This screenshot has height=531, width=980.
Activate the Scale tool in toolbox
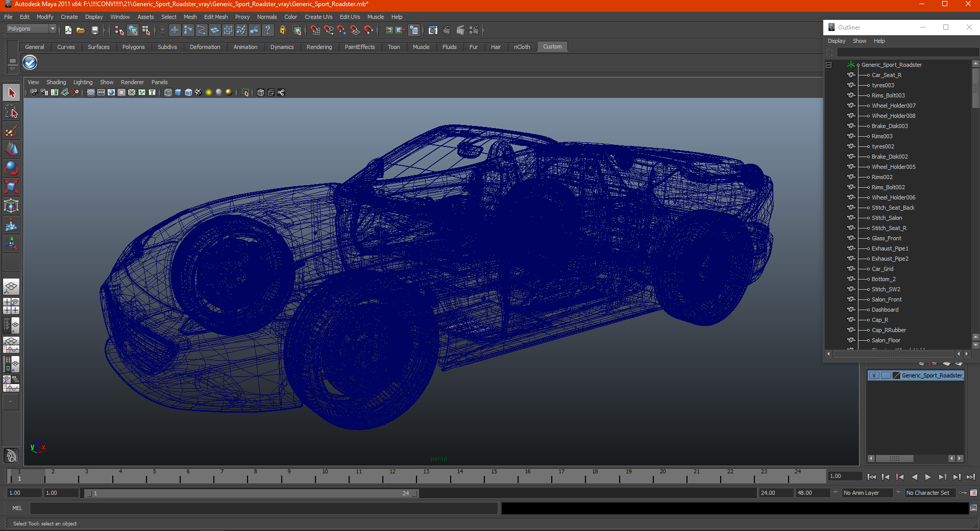coord(11,187)
